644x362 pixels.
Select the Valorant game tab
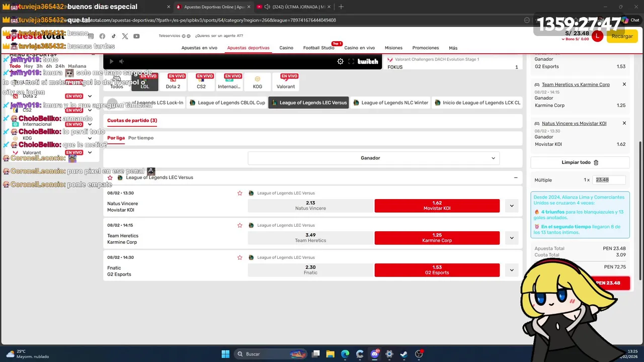point(286,82)
